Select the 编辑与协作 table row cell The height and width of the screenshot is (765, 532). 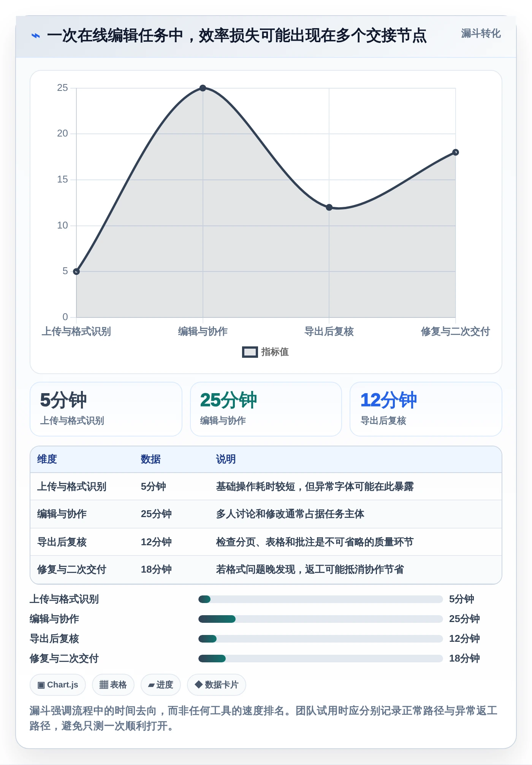62,514
